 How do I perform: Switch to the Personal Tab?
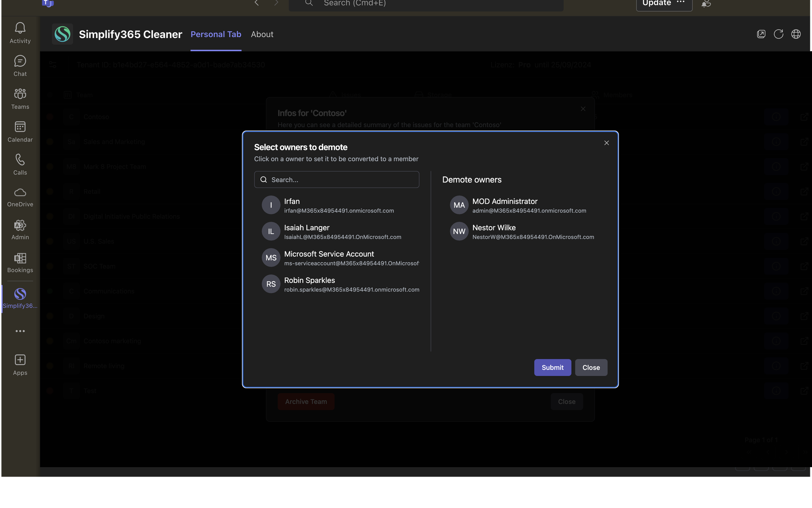click(x=216, y=35)
